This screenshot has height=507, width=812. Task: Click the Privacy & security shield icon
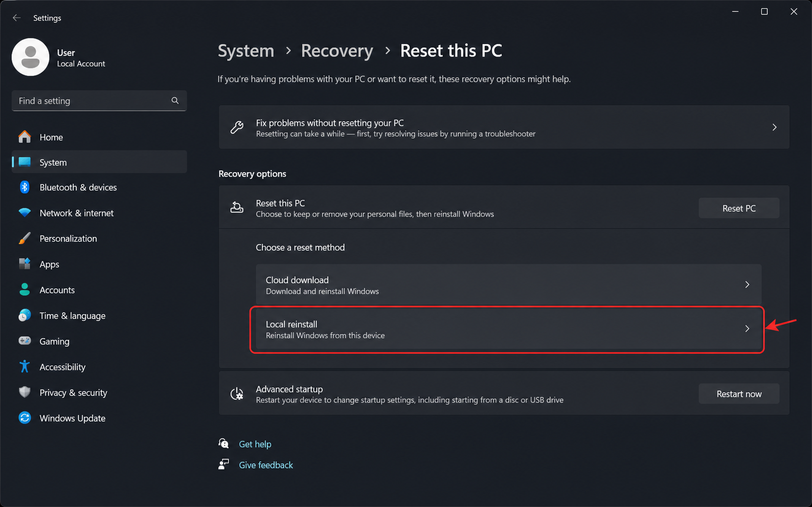click(x=25, y=392)
